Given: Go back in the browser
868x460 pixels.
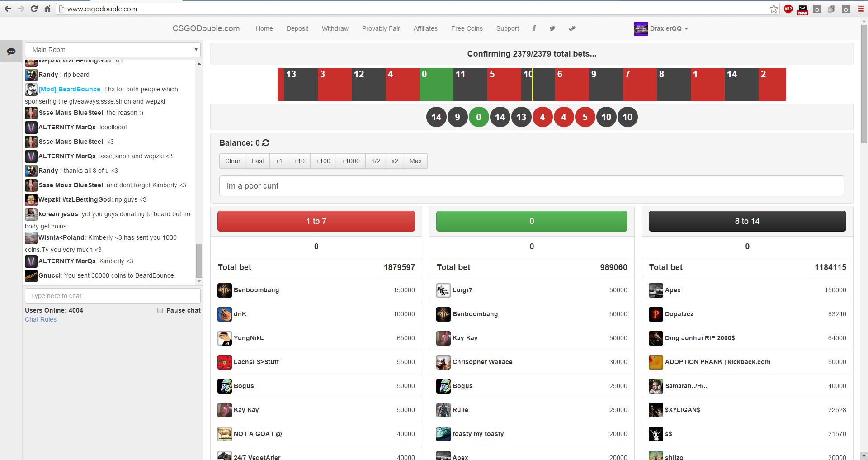Looking at the screenshot, I should pos(8,9).
